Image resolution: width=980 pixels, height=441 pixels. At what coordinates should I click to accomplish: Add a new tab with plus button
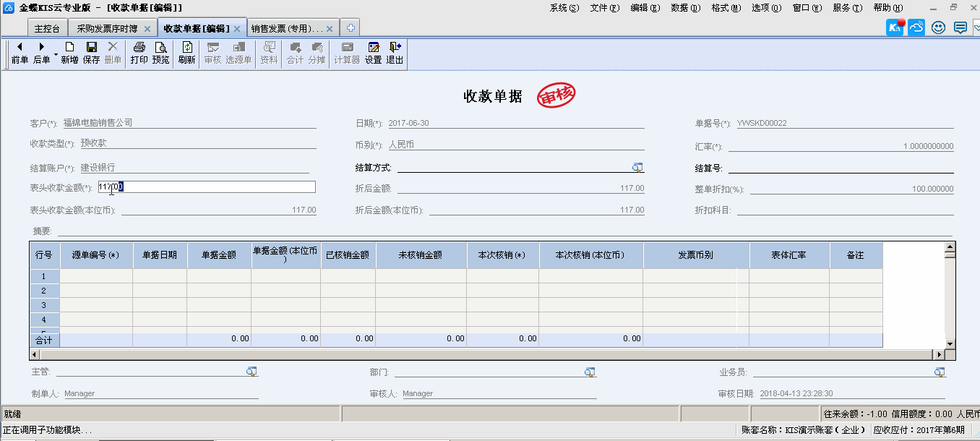click(x=350, y=28)
